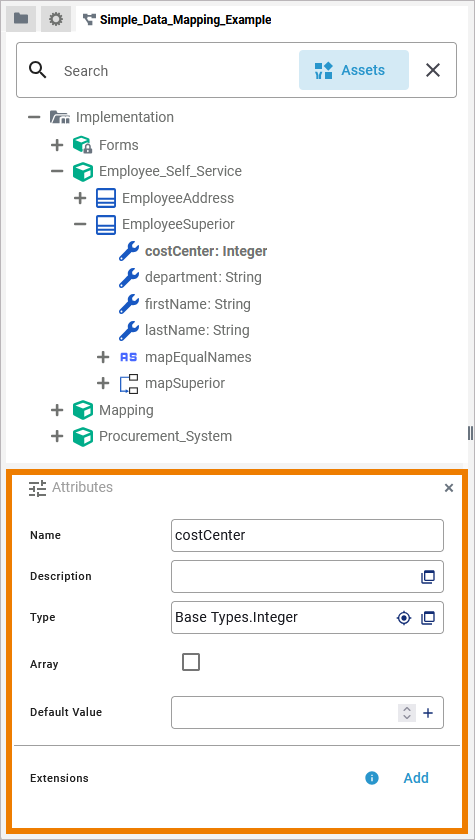Open the folder icon in top bar

[21, 19]
